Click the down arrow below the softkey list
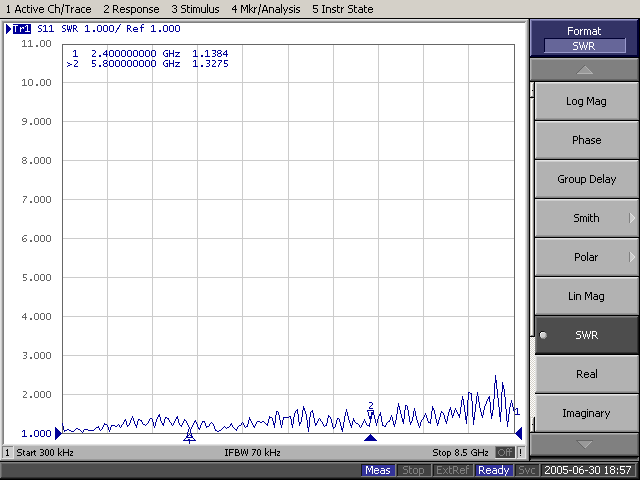 click(584, 444)
